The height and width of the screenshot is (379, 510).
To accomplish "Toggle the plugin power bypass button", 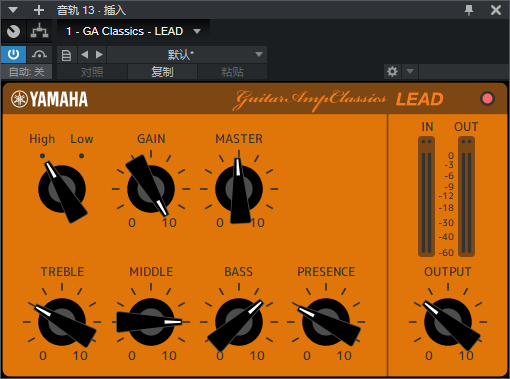I will (x=13, y=54).
